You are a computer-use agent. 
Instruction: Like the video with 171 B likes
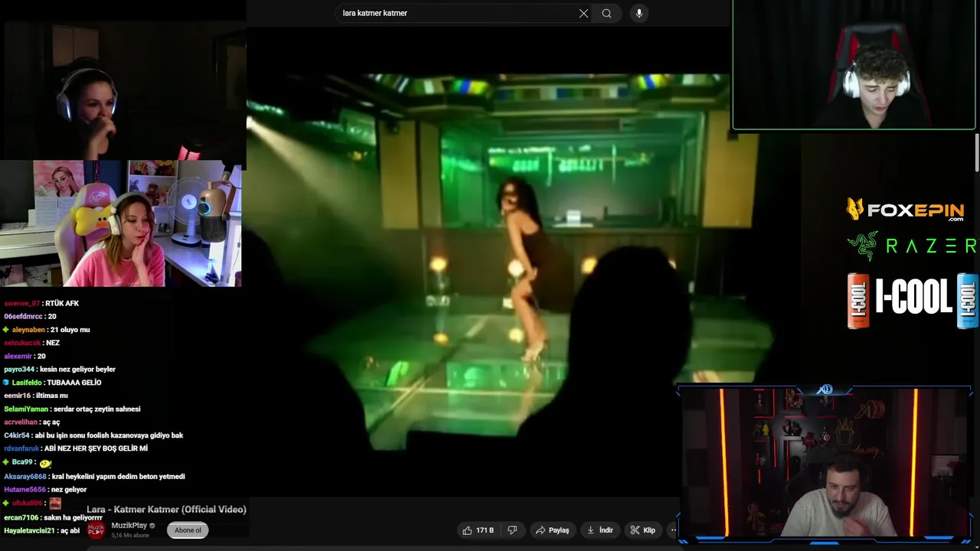479,530
